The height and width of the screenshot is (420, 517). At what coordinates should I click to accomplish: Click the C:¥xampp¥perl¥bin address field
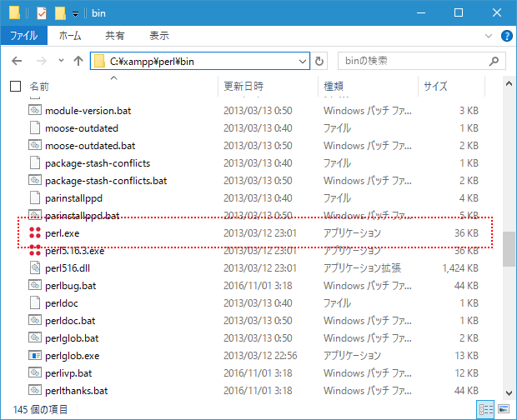200,62
